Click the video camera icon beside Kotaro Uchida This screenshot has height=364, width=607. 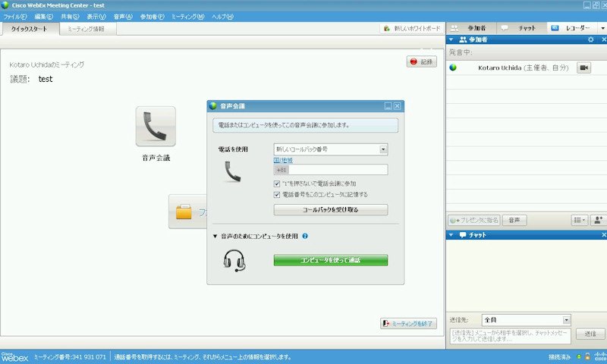pos(583,67)
